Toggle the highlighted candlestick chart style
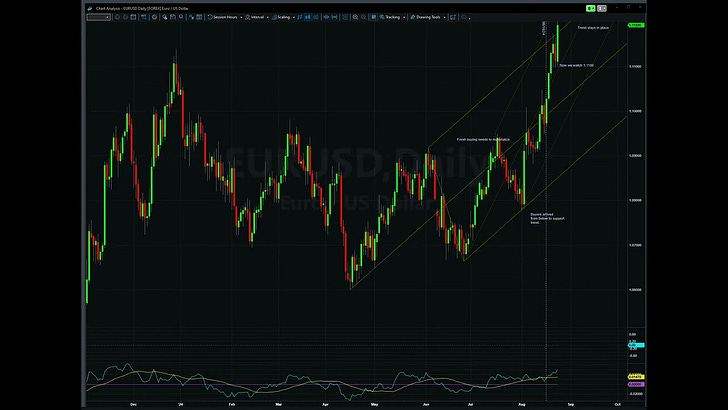This screenshot has width=728, height=410. [308, 17]
